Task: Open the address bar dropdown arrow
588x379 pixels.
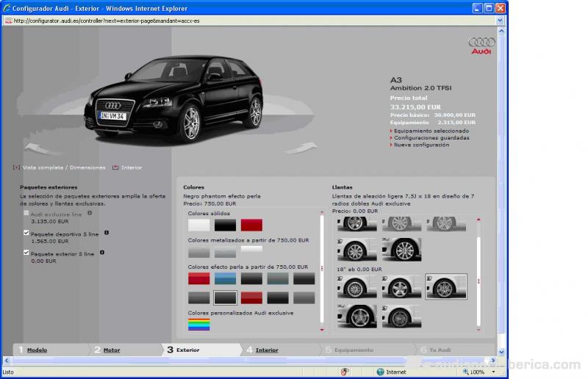Action: coord(500,21)
